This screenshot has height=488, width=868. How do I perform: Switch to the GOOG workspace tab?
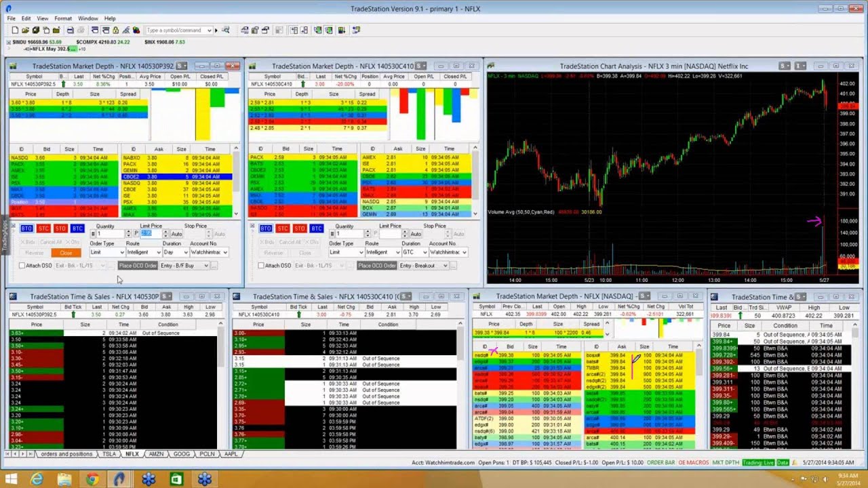pos(182,454)
